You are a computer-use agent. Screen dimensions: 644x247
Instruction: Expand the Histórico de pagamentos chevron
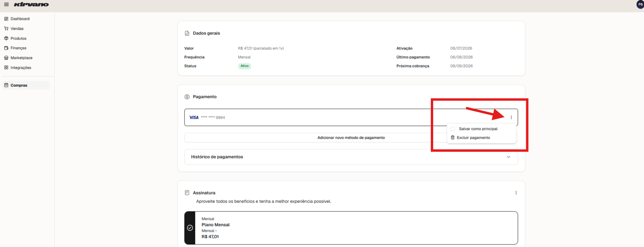(509, 157)
